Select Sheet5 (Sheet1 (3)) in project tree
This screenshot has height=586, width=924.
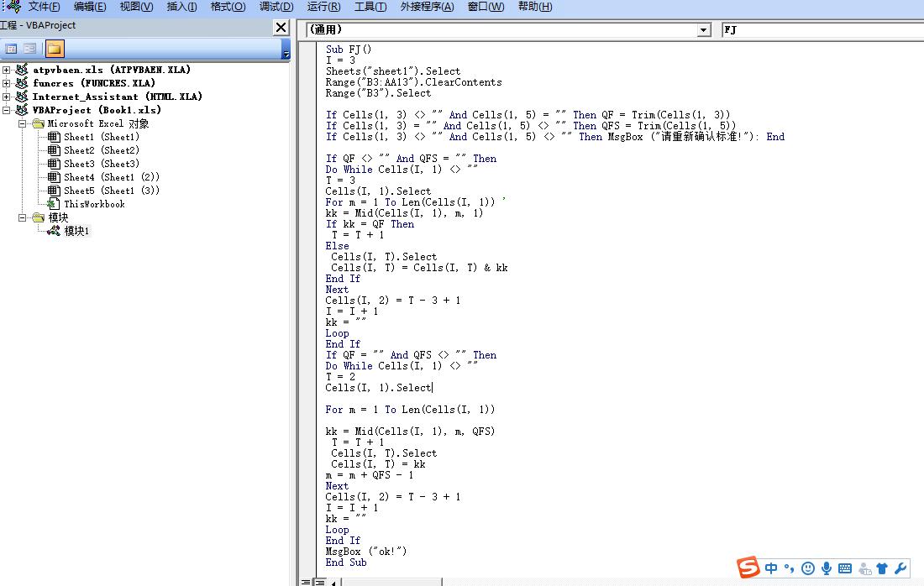(112, 191)
